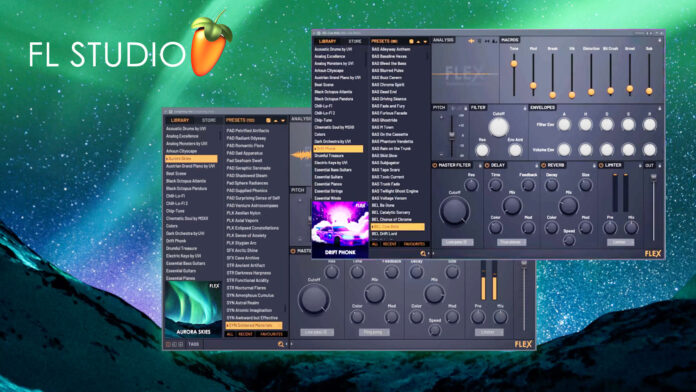Viewport: 696px width, 392px height.
Task: Switch to Store tab in Aurora Skies window
Action: tap(209, 120)
